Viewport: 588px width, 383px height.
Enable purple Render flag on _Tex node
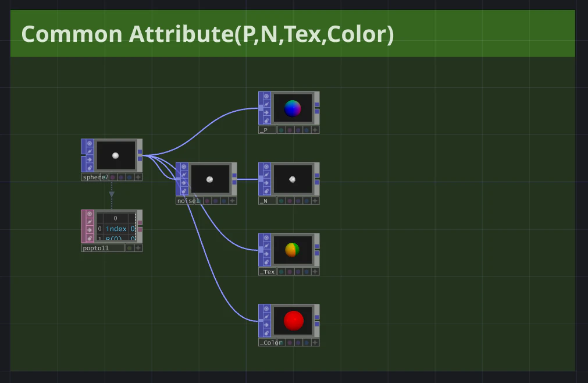[x=298, y=272]
